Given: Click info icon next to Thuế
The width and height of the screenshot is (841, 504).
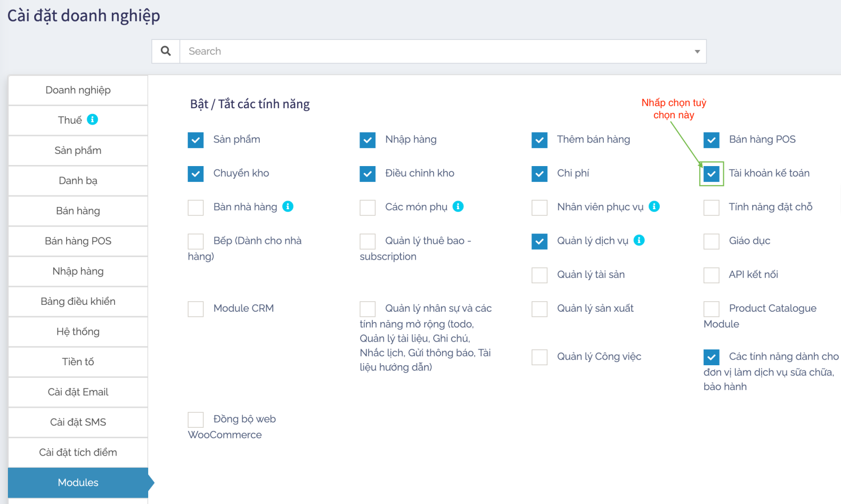Looking at the screenshot, I should (x=93, y=119).
